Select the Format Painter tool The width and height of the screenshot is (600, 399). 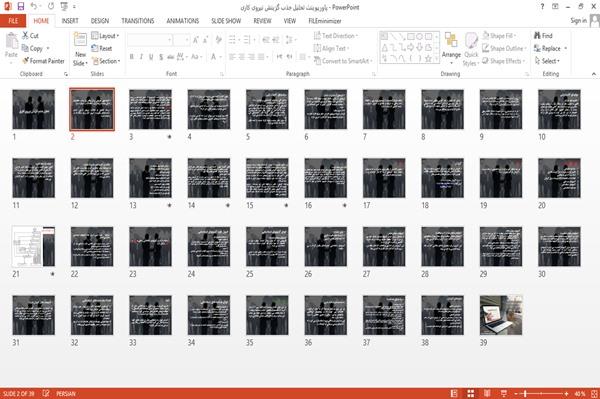pos(43,61)
